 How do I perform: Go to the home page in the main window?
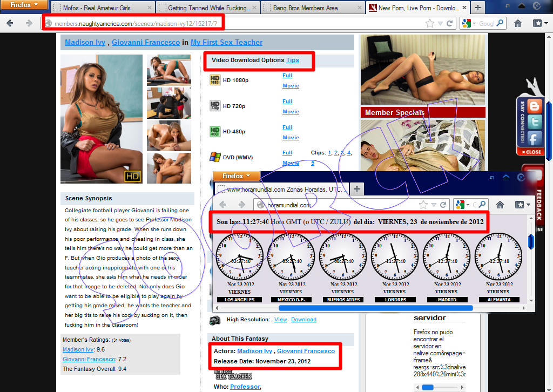click(x=517, y=24)
